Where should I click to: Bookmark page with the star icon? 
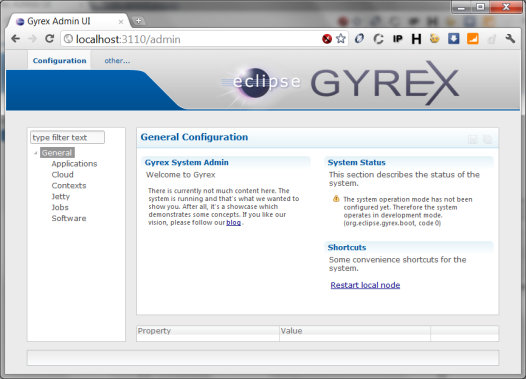341,39
